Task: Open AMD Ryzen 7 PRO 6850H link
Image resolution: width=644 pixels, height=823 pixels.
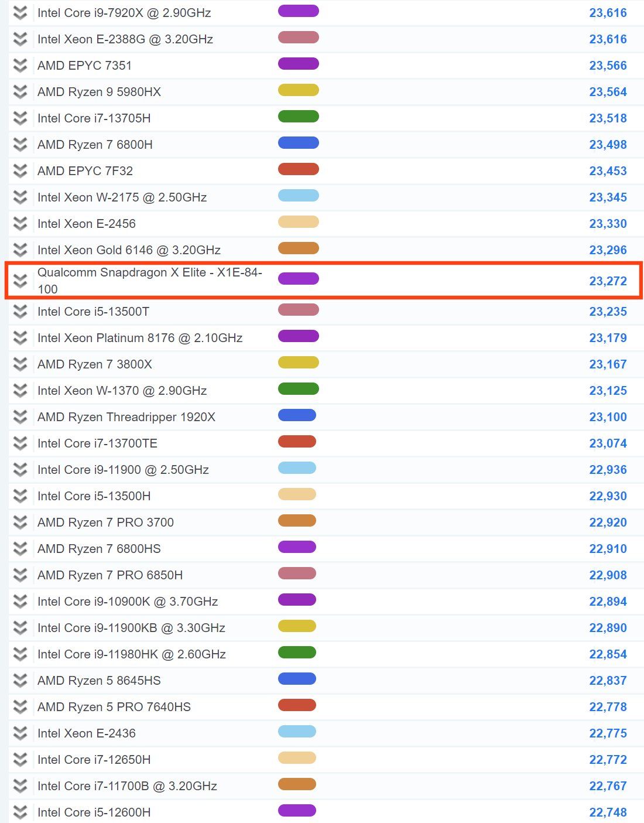Action: [x=110, y=575]
